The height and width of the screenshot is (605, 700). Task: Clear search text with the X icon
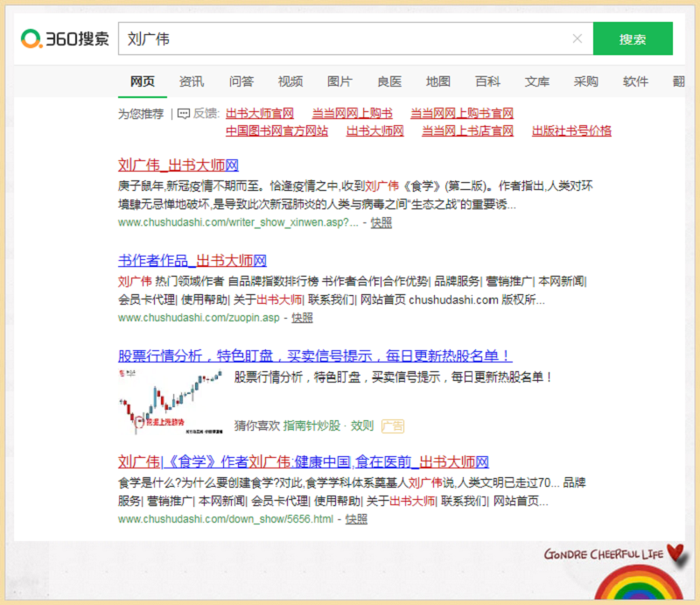[577, 39]
